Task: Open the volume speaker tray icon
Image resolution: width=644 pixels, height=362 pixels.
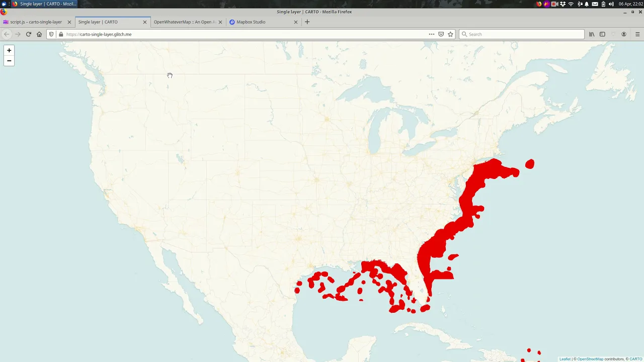Action: [611, 4]
